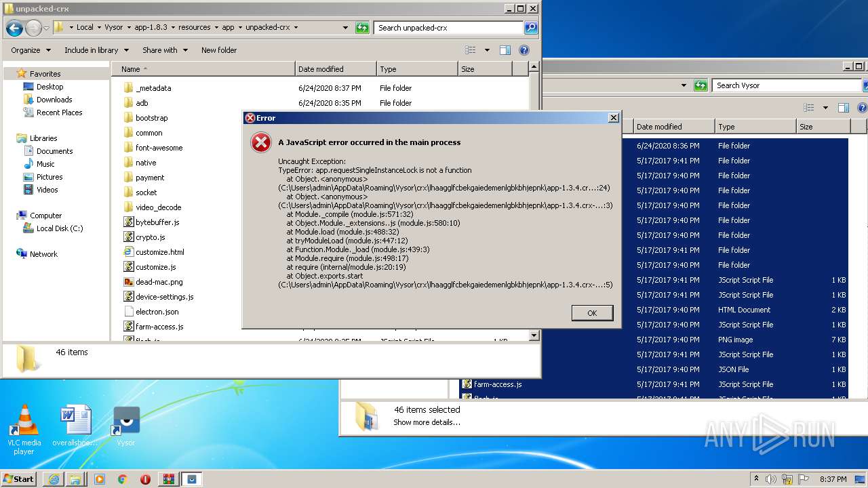Select the socket folder
This screenshot has width=868, height=488.
click(146, 192)
